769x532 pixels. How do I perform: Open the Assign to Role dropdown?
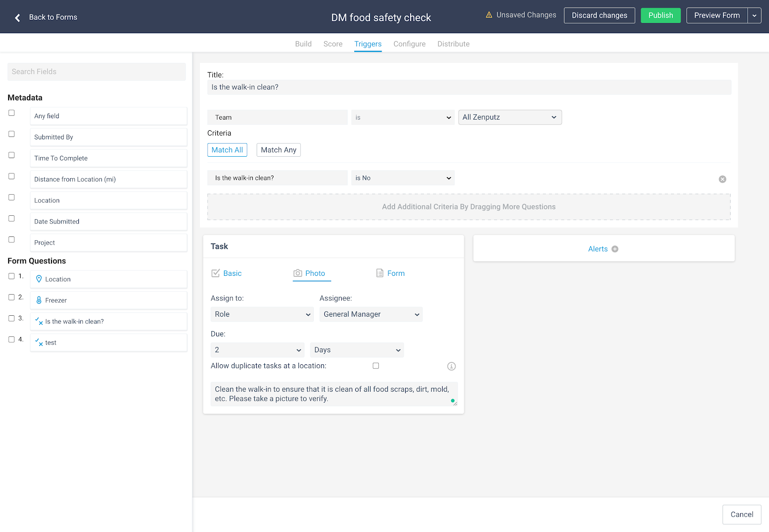(262, 314)
